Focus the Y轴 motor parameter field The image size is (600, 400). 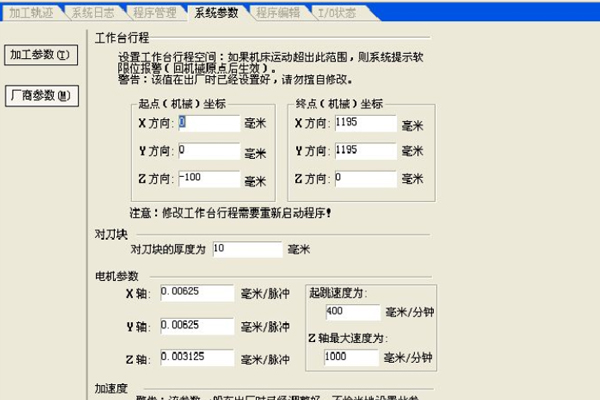tap(197, 327)
